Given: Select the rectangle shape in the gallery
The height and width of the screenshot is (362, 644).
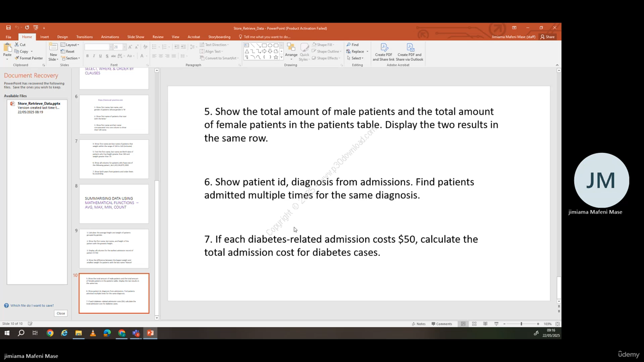Looking at the screenshot, I should [x=264, y=45].
